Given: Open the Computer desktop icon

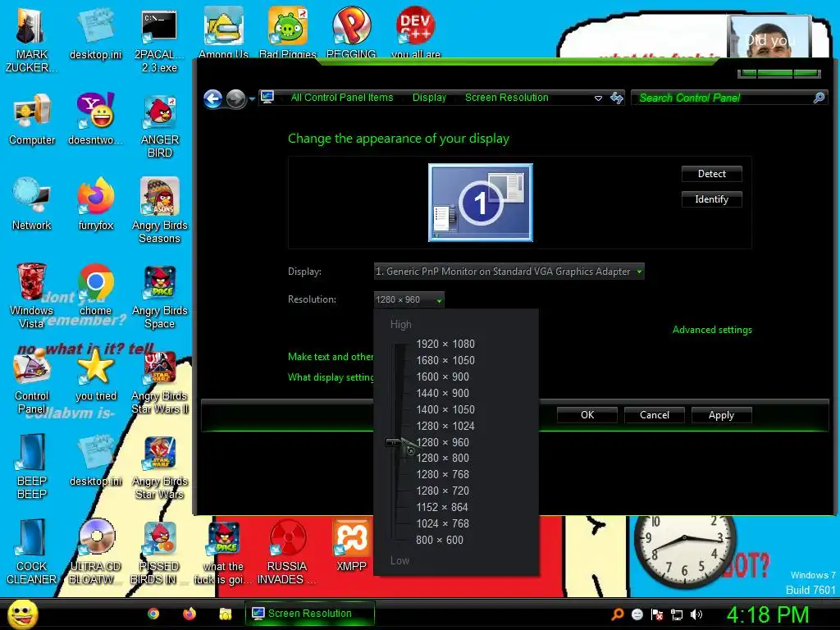Looking at the screenshot, I should tap(32, 120).
